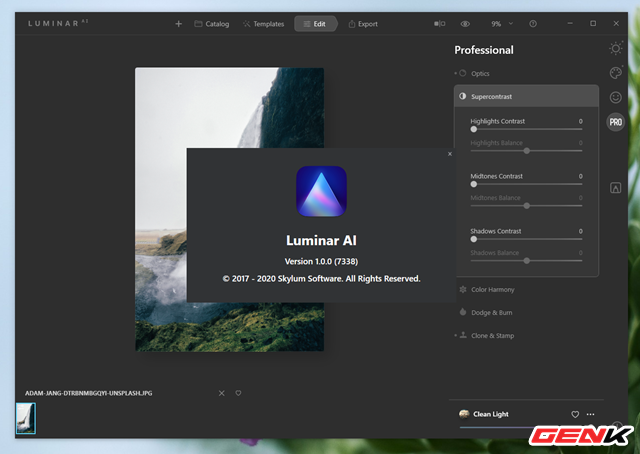Select the PRO tools icon

[x=616, y=122]
